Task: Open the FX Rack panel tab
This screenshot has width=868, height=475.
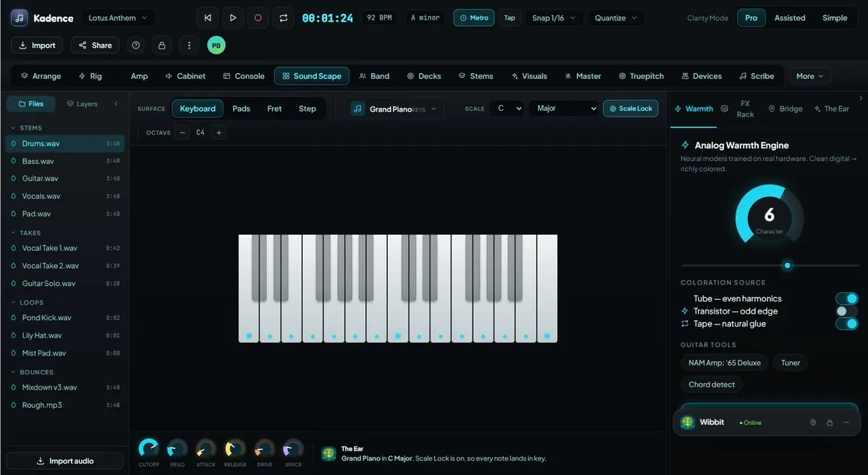Action: pyautogui.click(x=745, y=109)
